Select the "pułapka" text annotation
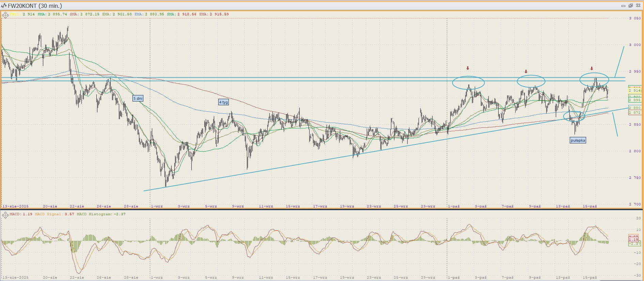644x281 pixels. (x=578, y=140)
